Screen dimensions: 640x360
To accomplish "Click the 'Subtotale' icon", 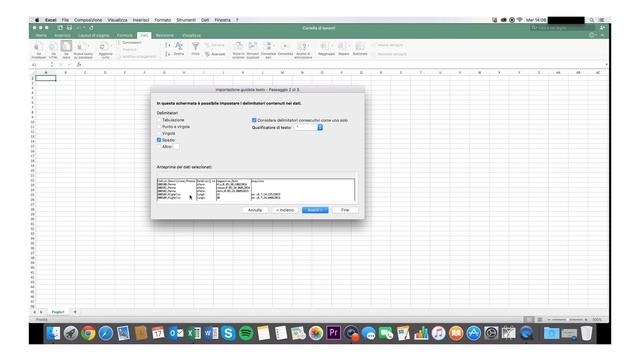I will coord(360,46).
